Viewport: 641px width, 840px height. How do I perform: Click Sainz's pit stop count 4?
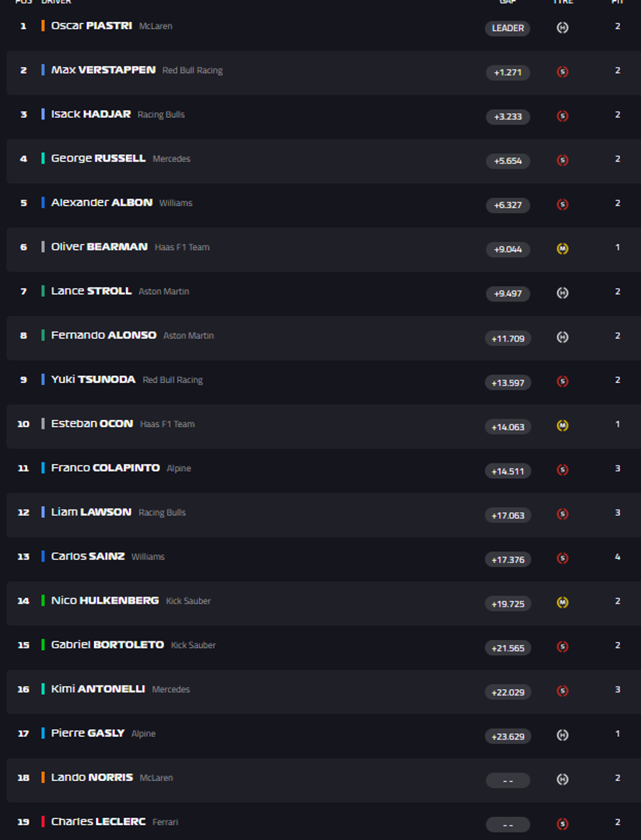[617, 557]
